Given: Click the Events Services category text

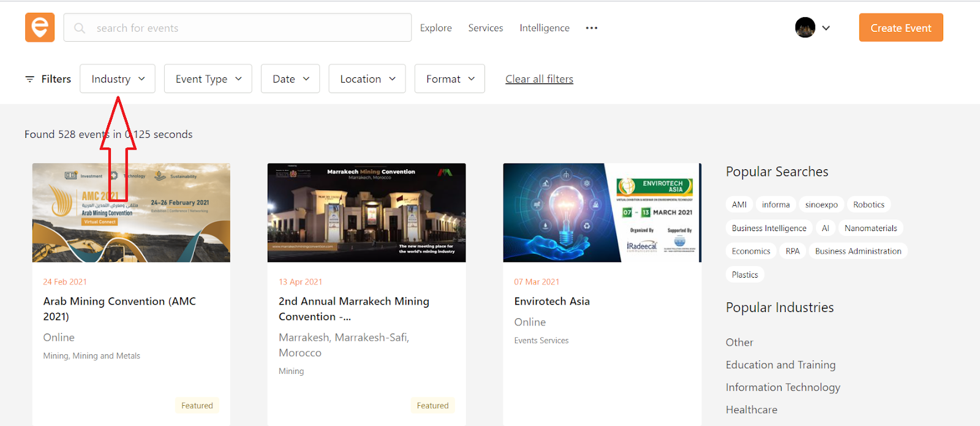Looking at the screenshot, I should pyautogui.click(x=541, y=341).
